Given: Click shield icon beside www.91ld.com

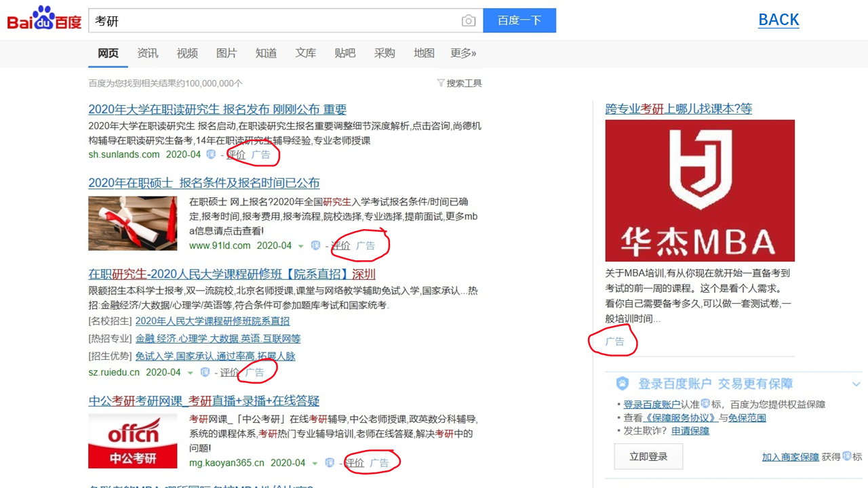Looking at the screenshot, I should click(315, 245).
